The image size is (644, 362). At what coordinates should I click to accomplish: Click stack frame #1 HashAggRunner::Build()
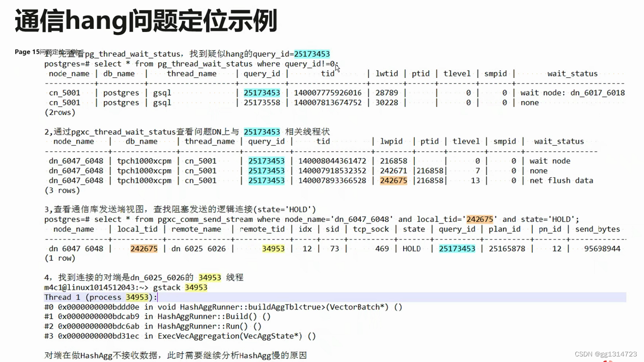(x=157, y=317)
